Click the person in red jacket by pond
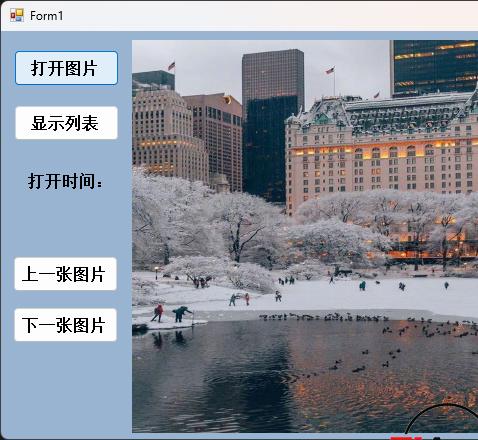Viewport: 478px width, 440px height. pos(158,313)
